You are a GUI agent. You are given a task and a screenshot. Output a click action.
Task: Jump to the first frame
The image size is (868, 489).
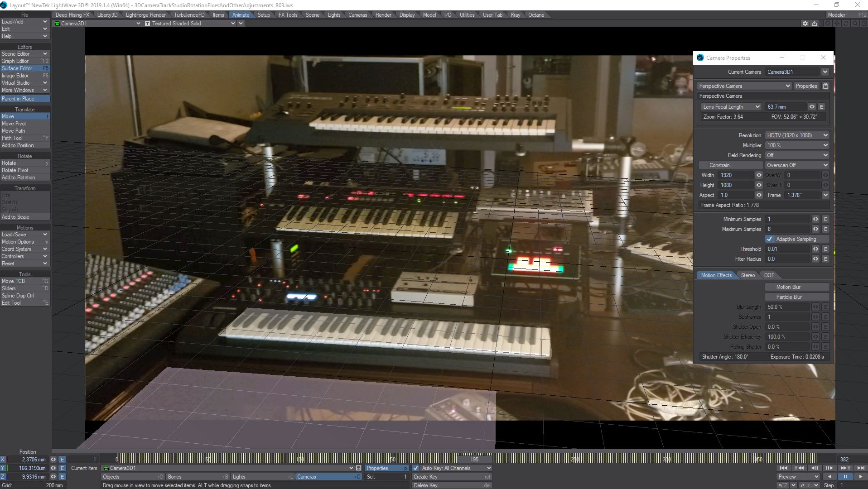(783, 468)
